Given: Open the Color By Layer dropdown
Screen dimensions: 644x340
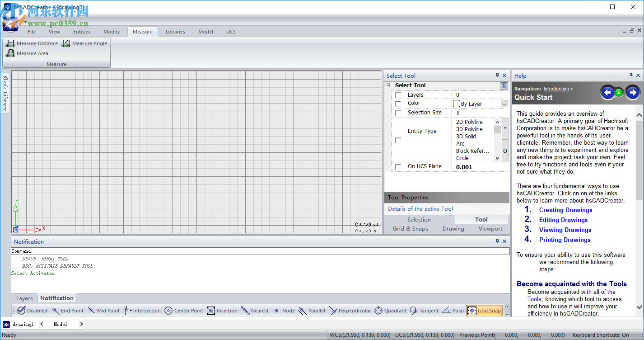Looking at the screenshot, I should [504, 104].
